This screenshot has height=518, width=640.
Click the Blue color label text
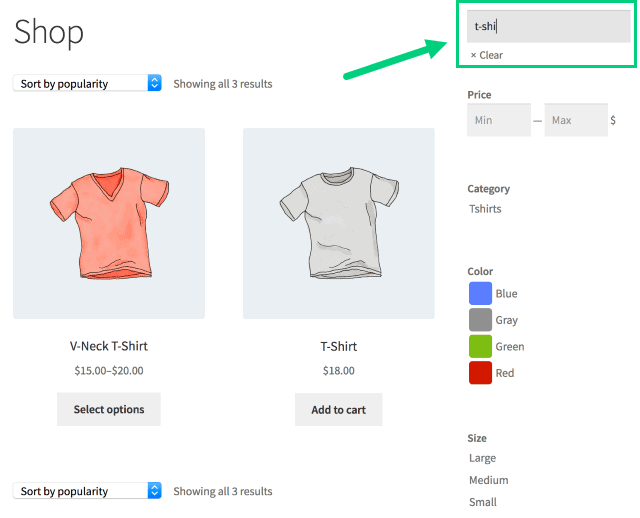(x=507, y=293)
